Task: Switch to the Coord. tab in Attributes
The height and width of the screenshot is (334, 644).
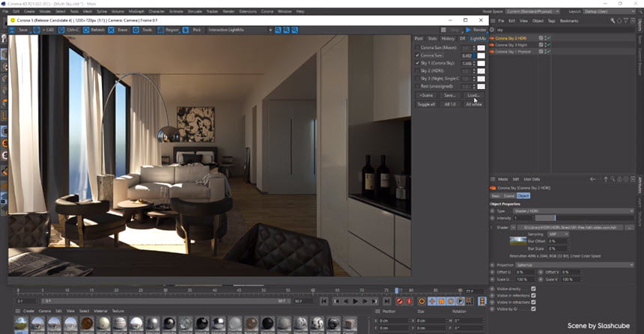Action: tap(509, 196)
